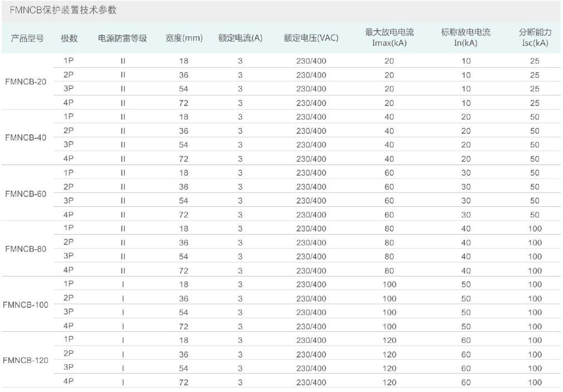Viewport: 563px width, 392px height.
Task: Select the 额定电流(A) column header
Action: 240,38
